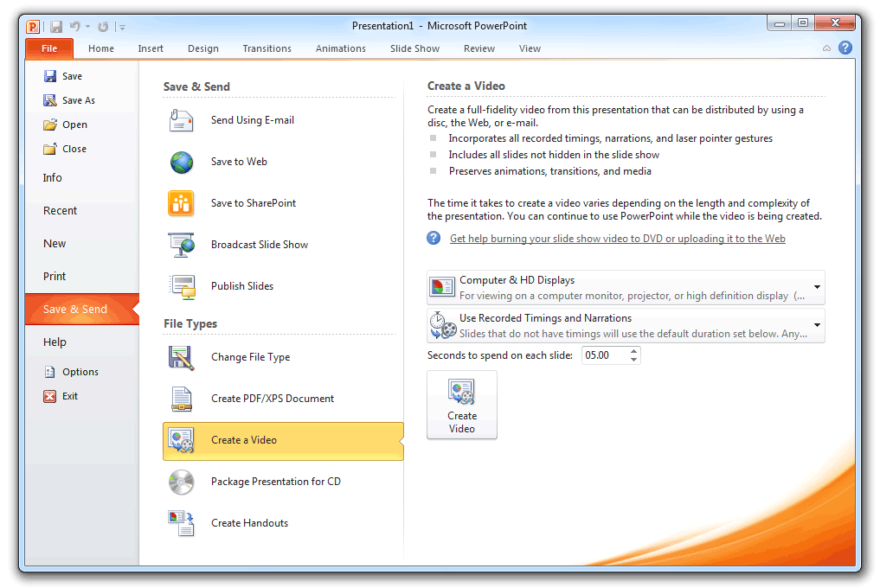Open the Customize Quick Access Toolbar arrow

(122, 26)
